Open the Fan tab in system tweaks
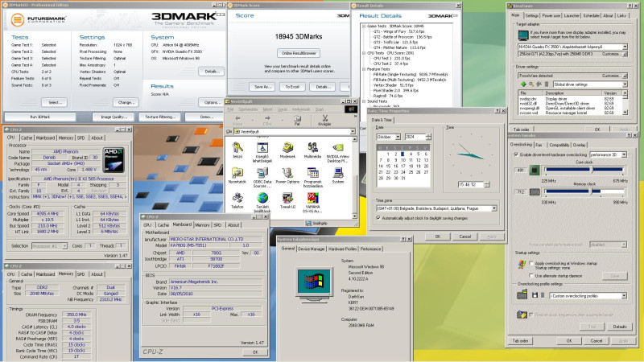The image size is (644, 362). click(x=539, y=145)
